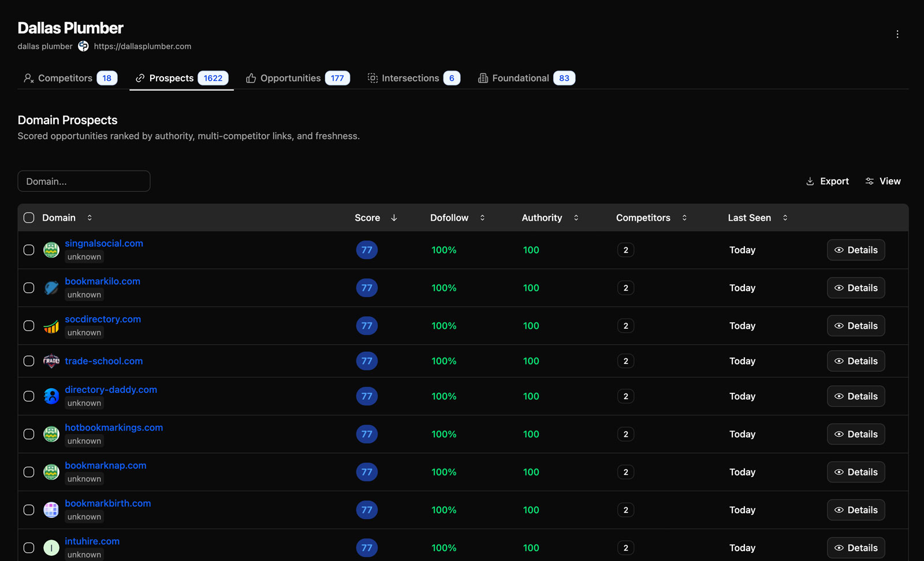Click the bookmarkilo.com favicon
The height and width of the screenshot is (561, 924).
click(x=51, y=288)
